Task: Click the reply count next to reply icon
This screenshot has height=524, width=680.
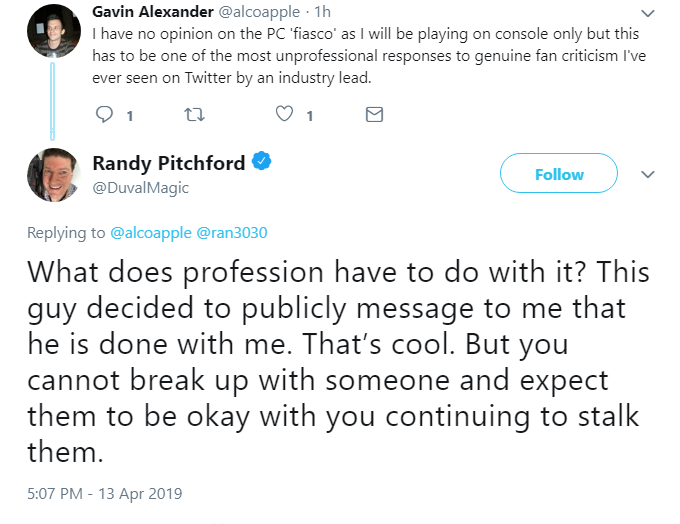Action: 130,116
